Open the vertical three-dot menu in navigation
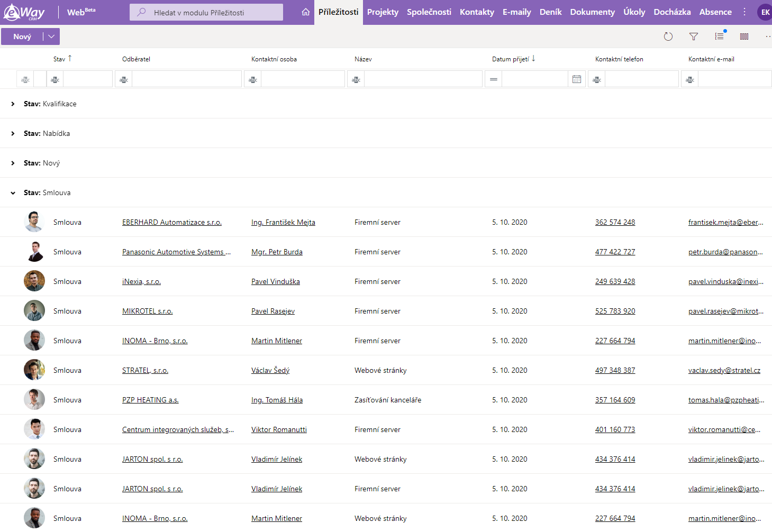This screenshot has width=772, height=532. point(744,12)
